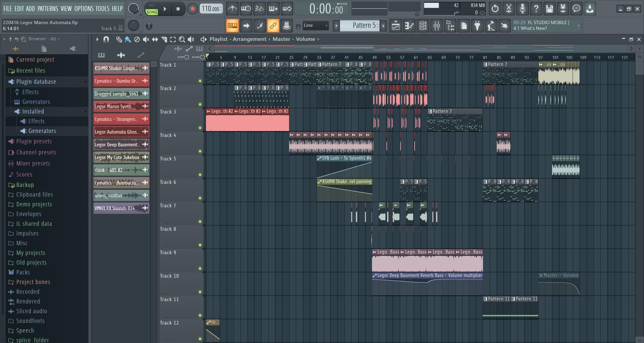The width and height of the screenshot is (644, 343).
Task: Select the Zoom tool
Action: tap(182, 40)
